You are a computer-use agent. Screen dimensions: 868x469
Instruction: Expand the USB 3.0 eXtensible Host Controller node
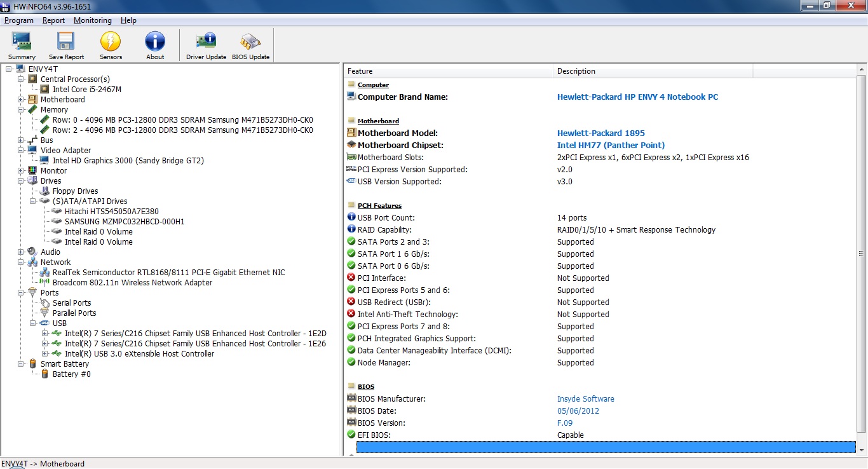pos(44,353)
